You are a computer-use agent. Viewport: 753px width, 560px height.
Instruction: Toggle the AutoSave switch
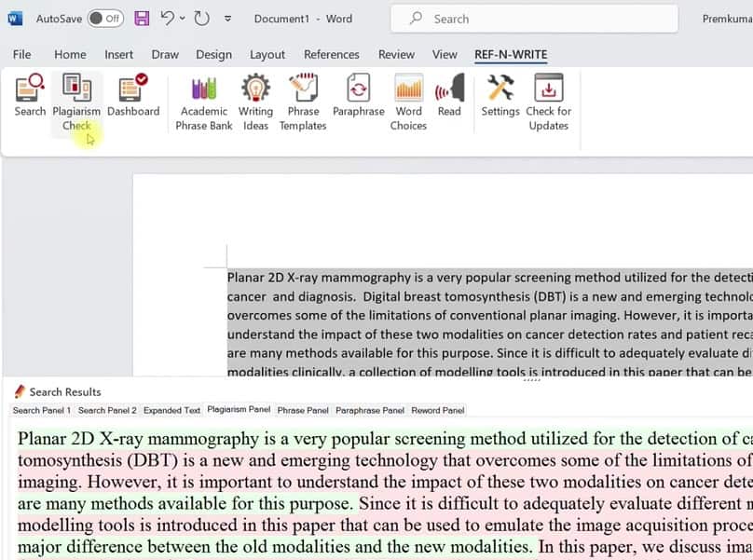[105, 19]
